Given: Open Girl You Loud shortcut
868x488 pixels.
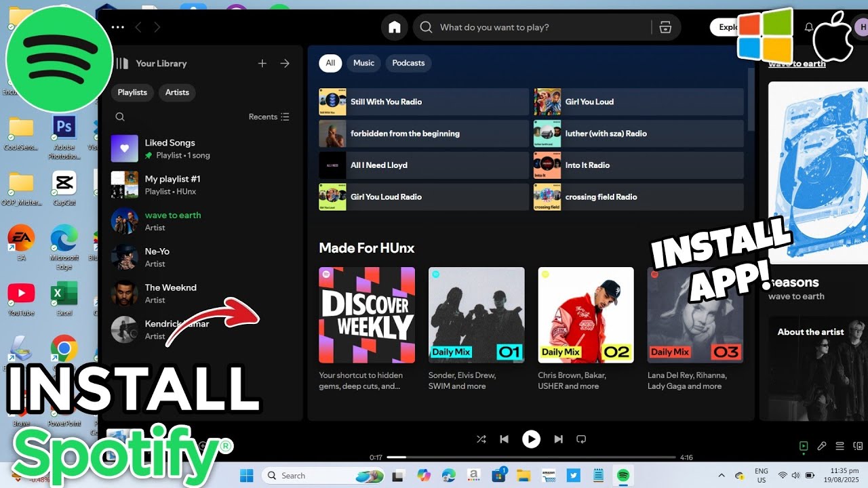Looking at the screenshot, I should (639, 102).
